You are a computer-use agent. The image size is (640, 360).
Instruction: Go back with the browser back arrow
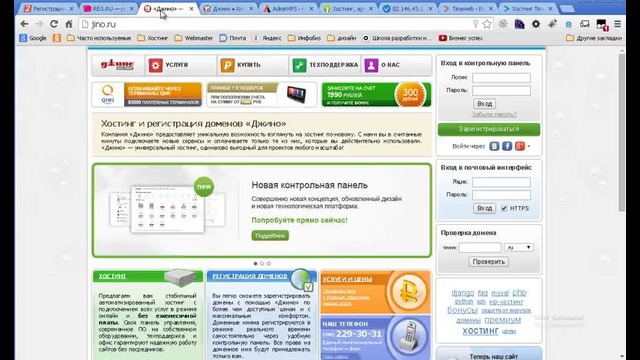(x=24, y=24)
